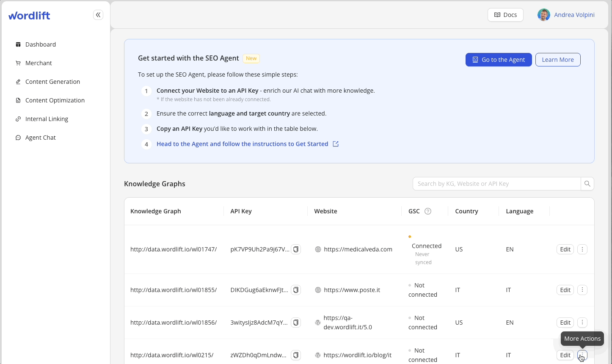Open the Andrea Volpini account menu
The image size is (612, 364).
click(x=574, y=15)
